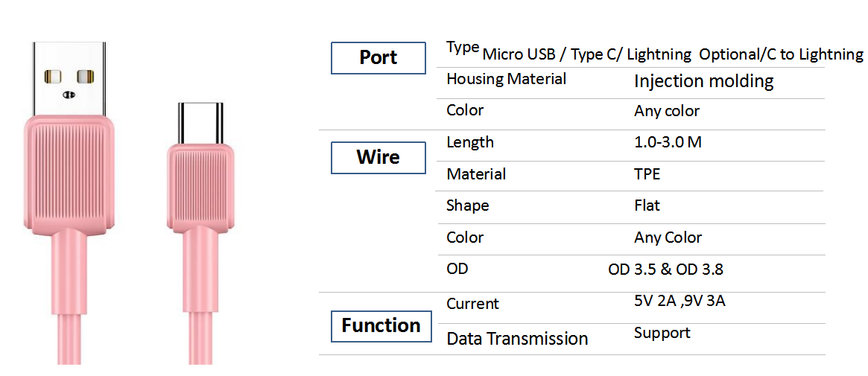Select the Shape row label

[468, 206]
